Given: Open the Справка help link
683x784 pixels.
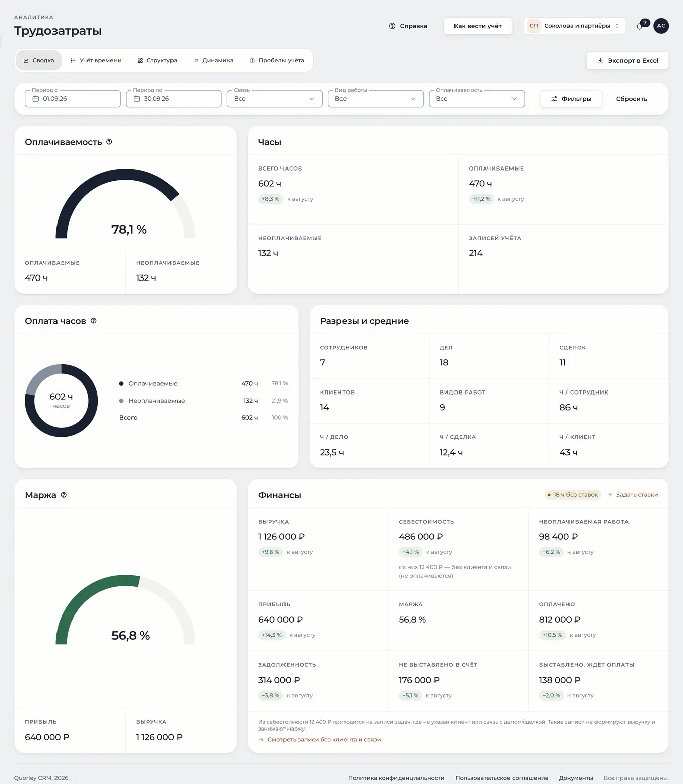Looking at the screenshot, I should (x=408, y=26).
